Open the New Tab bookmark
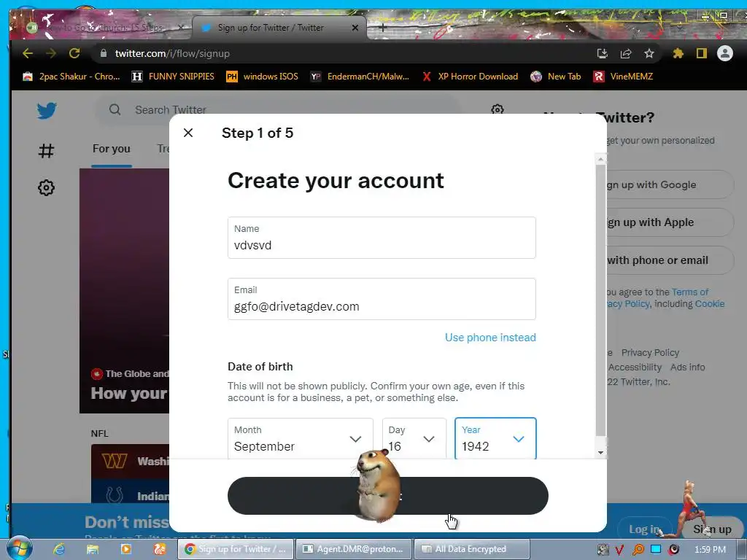Viewport: 747px width, 560px height. coord(556,76)
